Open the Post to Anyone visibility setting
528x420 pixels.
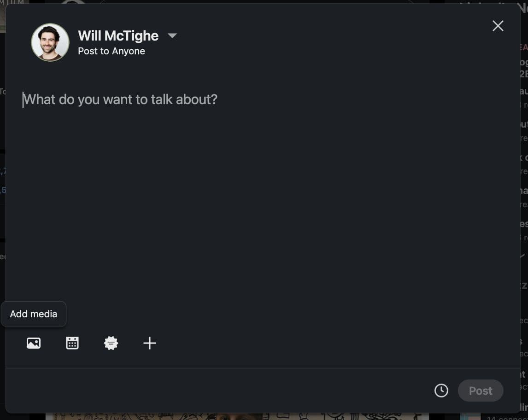(111, 51)
